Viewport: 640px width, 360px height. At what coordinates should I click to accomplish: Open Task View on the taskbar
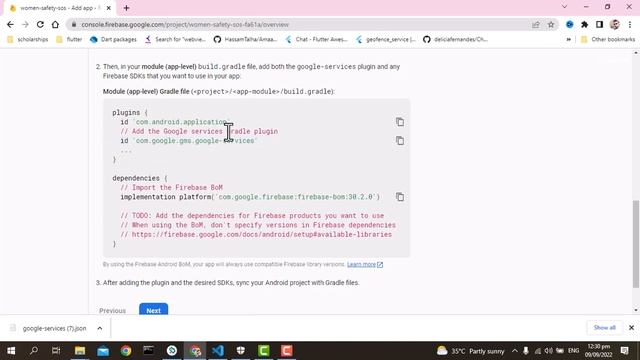pos(56,351)
